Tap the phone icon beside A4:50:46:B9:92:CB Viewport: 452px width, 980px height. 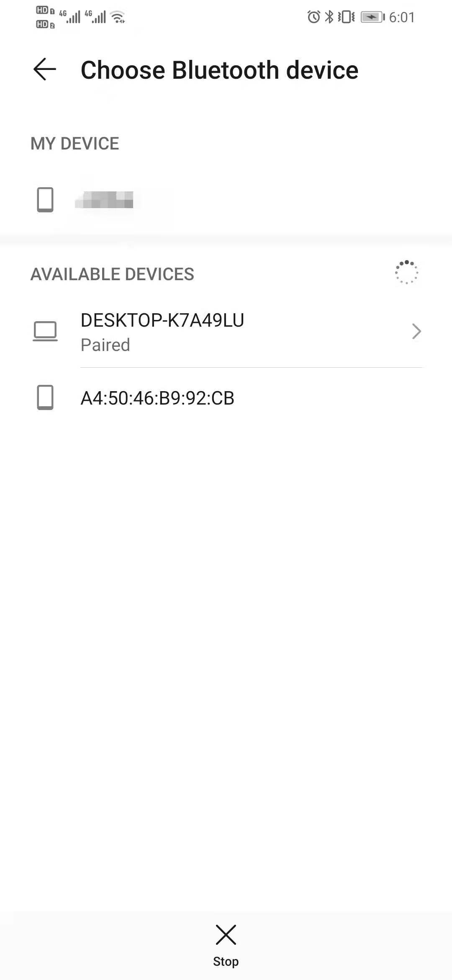(45, 397)
